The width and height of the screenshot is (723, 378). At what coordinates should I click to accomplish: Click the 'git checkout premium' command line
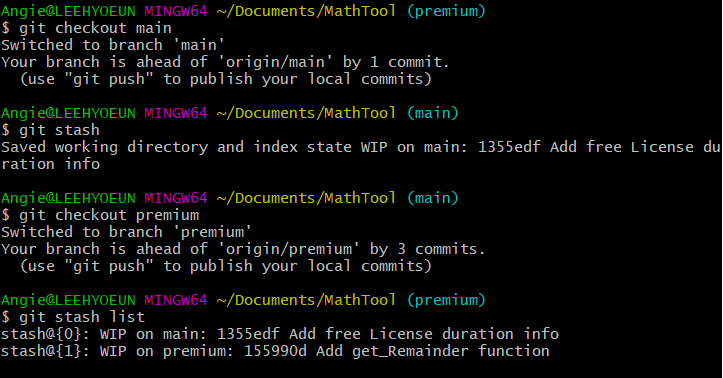coord(100,215)
